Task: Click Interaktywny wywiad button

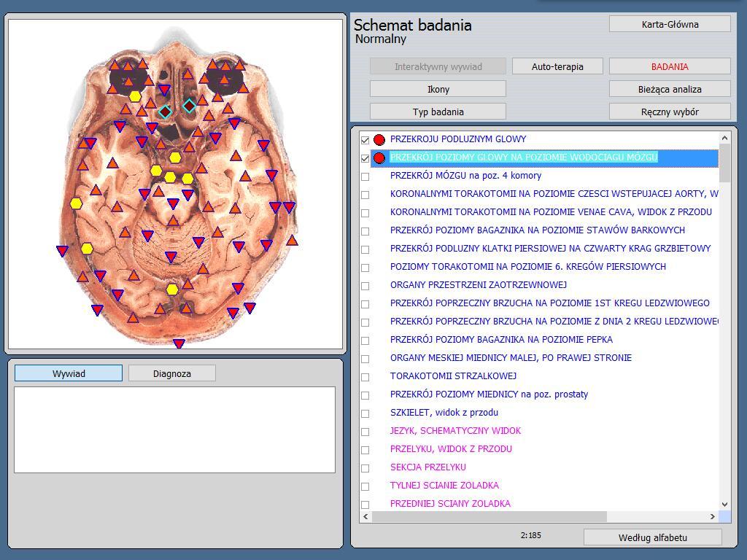Action: (438, 66)
